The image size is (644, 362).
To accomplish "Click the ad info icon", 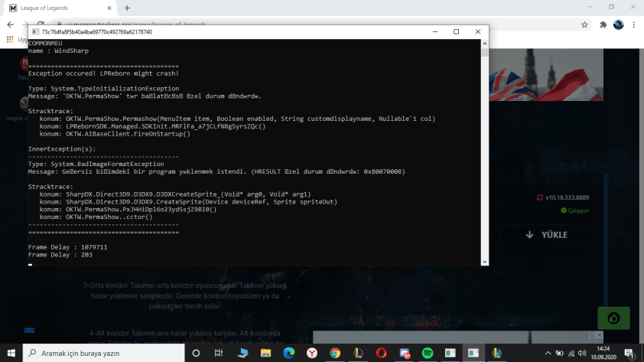I will pyautogui.click(x=592, y=335).
